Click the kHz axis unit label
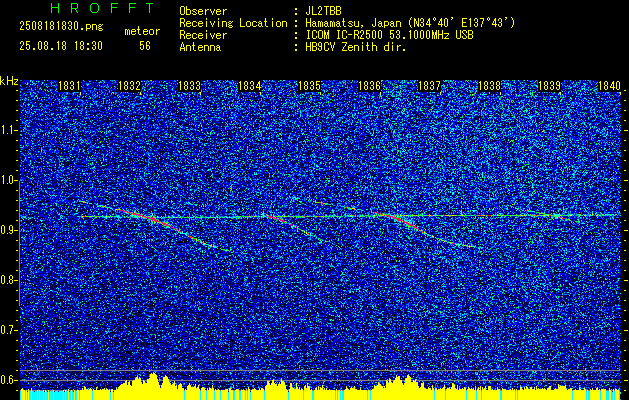 point(9,81)
